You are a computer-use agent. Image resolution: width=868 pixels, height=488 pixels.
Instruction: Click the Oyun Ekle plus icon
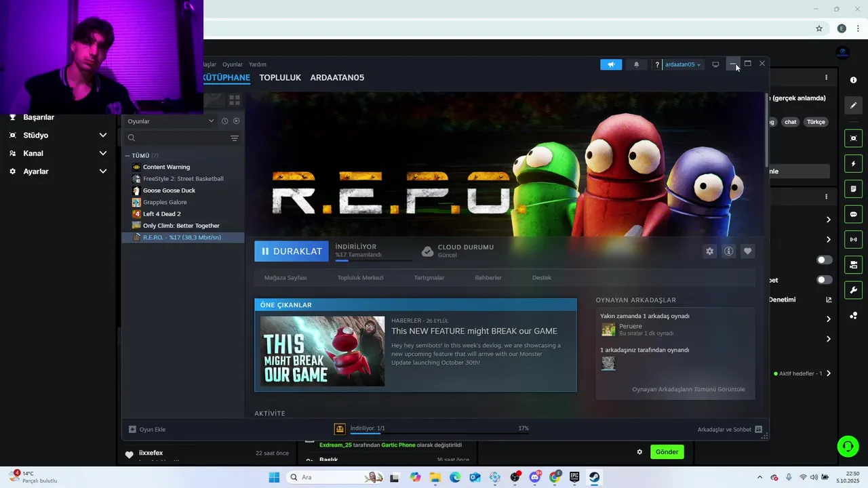(x=132, y=429)
